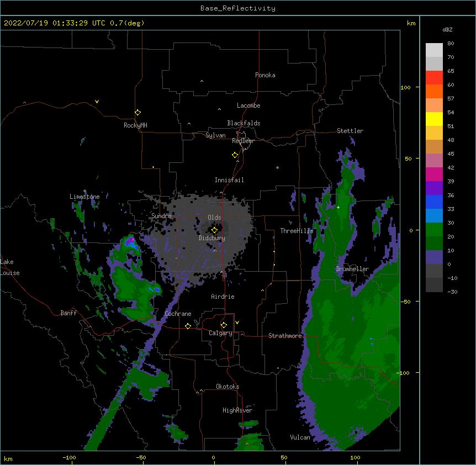
Task: Pick the dark orange 57-60 dBZ swatch
Action: point(434,91)
